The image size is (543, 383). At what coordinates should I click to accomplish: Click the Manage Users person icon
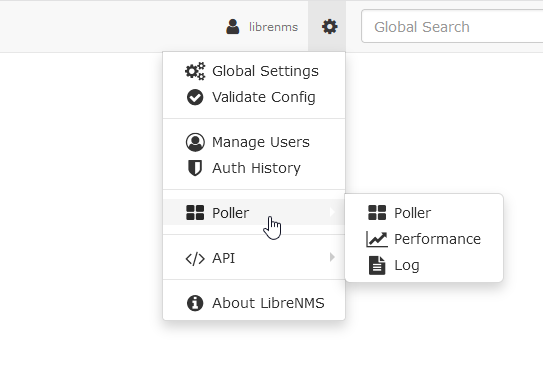click(x=195, y=142)
